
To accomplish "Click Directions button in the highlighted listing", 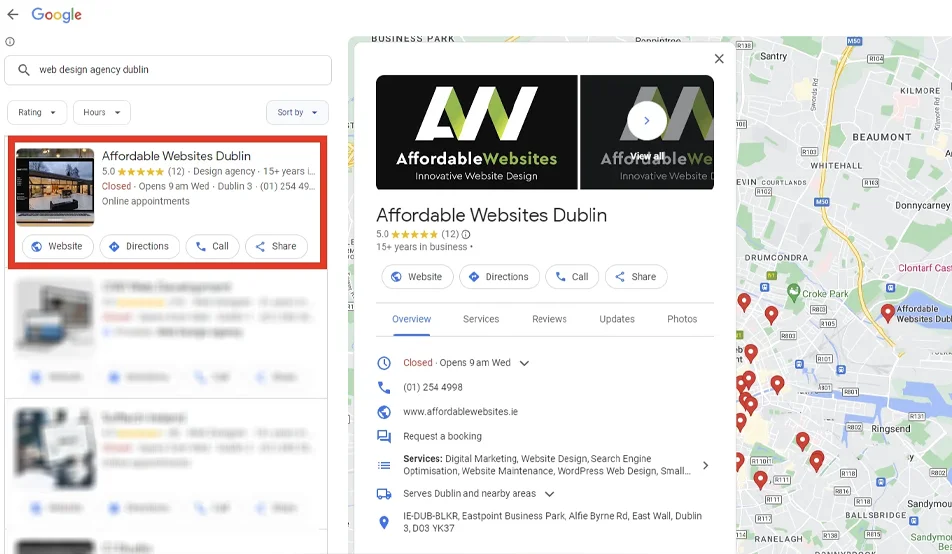I will click(x=140, y=246).
